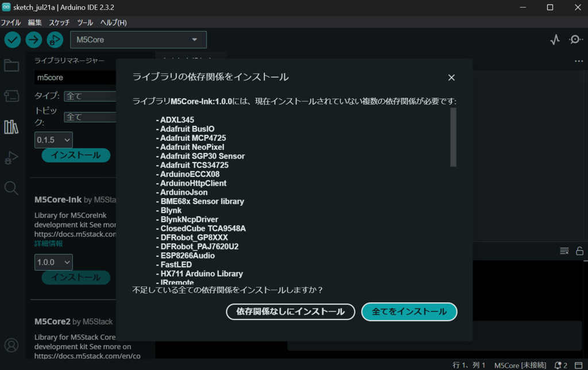Start debugging with the debug toolbar button
This screenshot has width=588, height=370.
55,40
